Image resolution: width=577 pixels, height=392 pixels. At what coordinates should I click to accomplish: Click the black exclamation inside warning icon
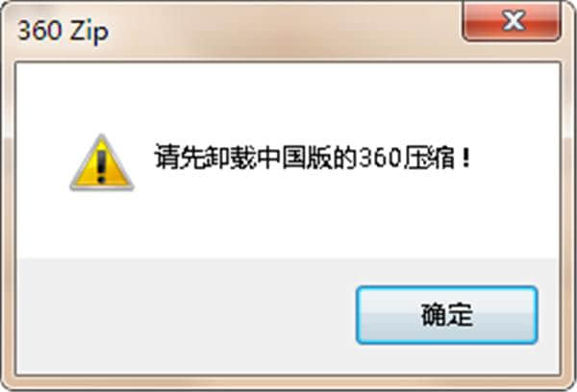click(101, 166)
